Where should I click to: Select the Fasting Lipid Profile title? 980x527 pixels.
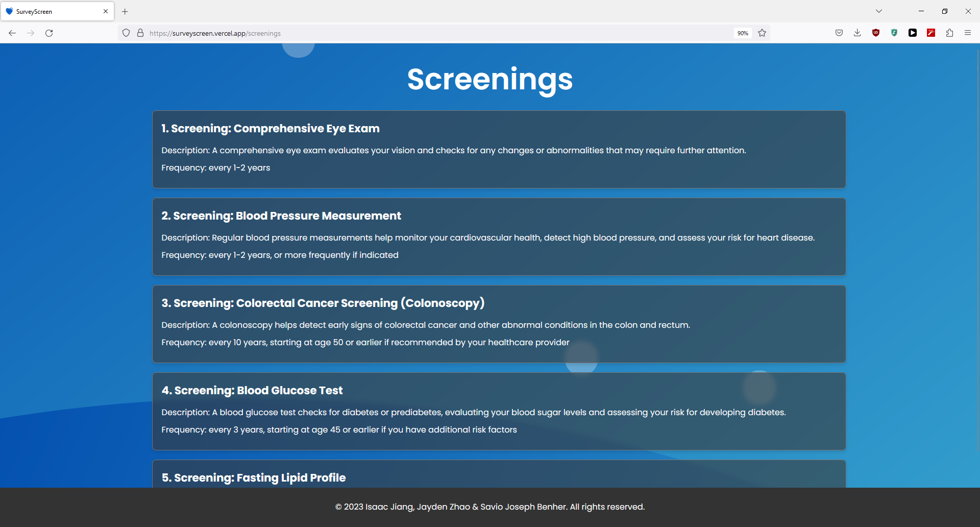point(254,478)
